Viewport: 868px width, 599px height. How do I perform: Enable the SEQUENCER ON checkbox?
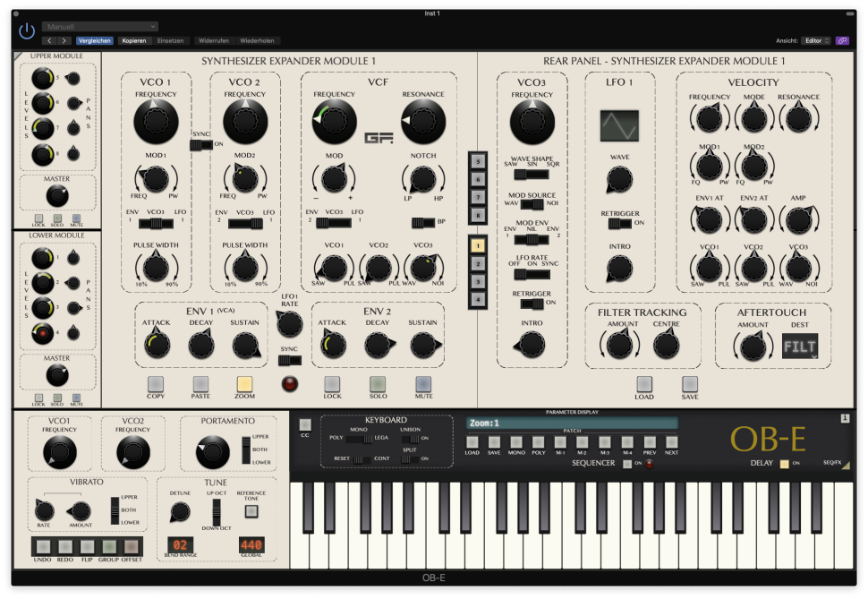point(627,464)
